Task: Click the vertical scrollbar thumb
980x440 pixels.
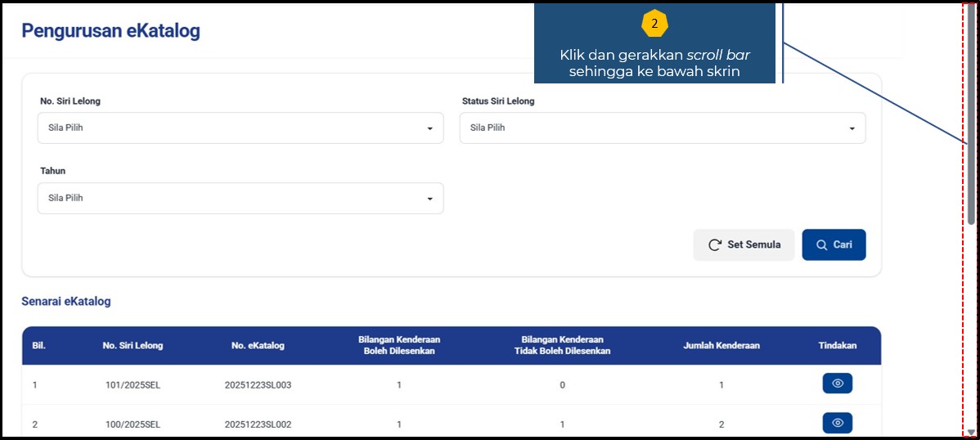Action: click(x=971, y=114)
